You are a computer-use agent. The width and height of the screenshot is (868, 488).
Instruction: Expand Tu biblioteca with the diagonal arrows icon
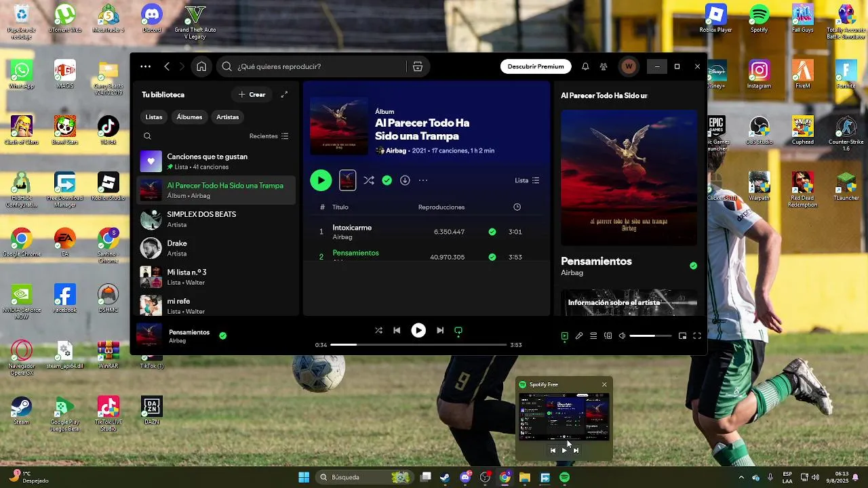[284, 95]
